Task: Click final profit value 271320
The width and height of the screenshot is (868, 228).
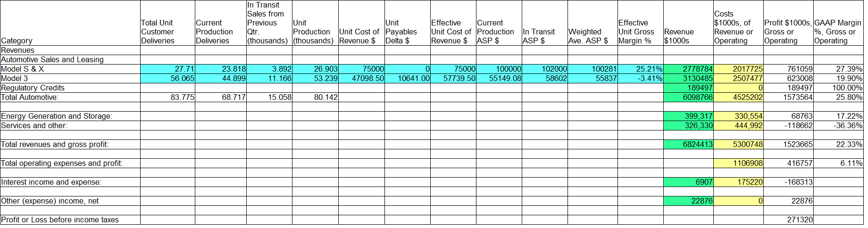Action: coord(789,220)
